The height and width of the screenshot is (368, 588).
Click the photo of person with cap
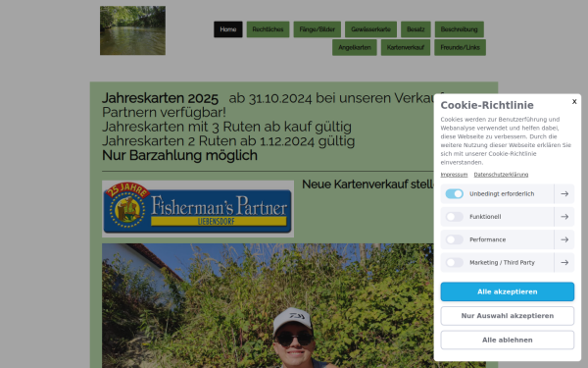point(268,305)
